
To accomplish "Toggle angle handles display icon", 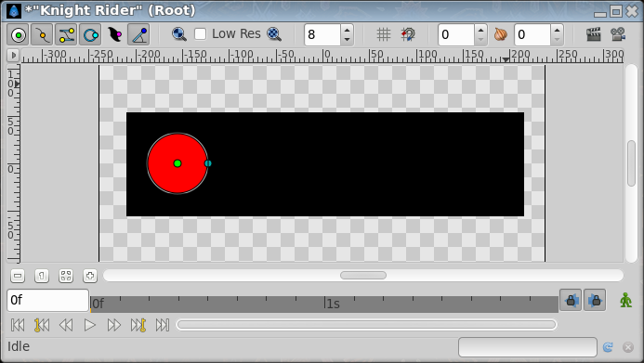I will tap(138, 34).
